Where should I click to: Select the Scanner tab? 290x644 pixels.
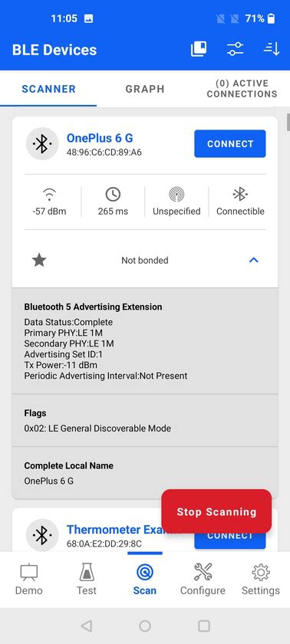coord(48,89)
